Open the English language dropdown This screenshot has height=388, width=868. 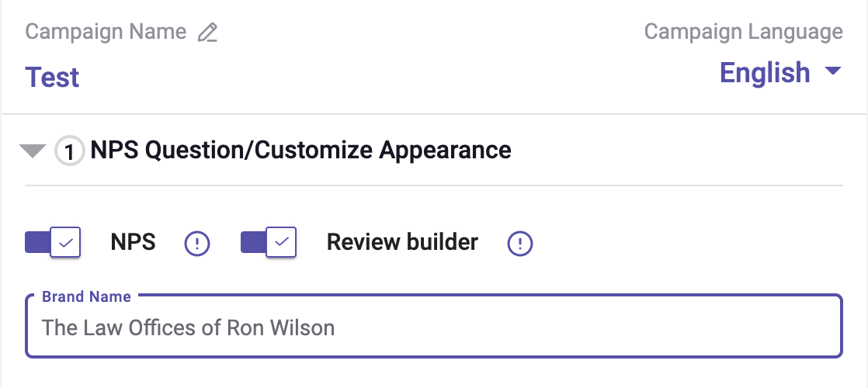765,73
